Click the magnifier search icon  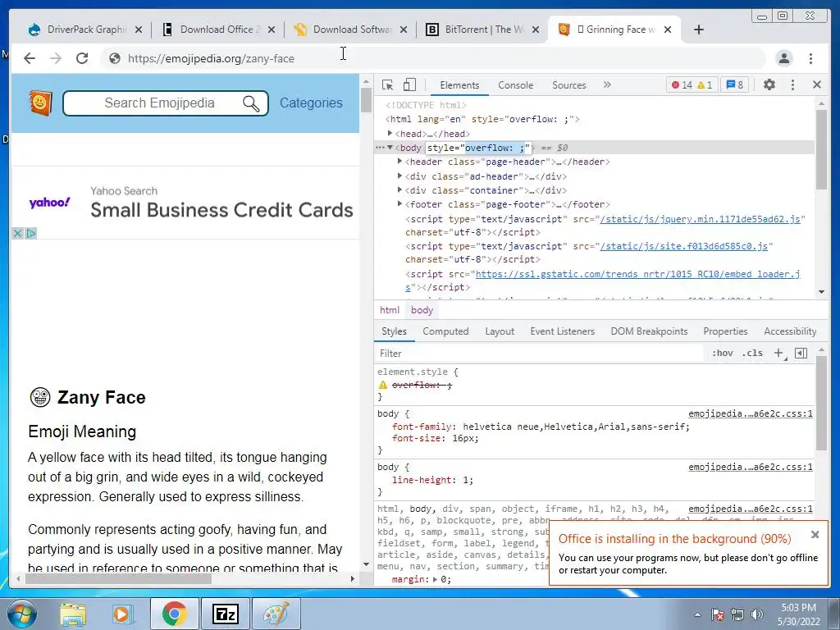tap(251, 103)
